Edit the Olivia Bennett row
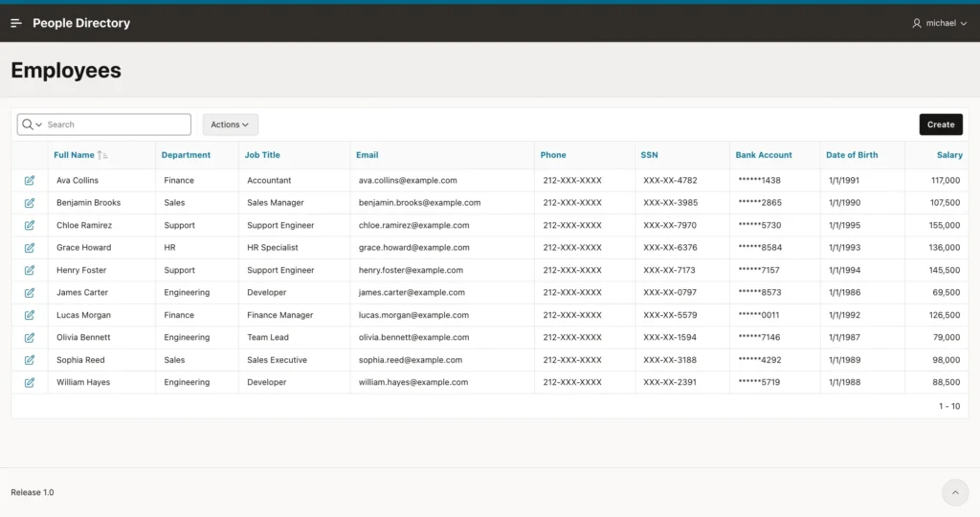980x517 pixels. tap(30, 338)
